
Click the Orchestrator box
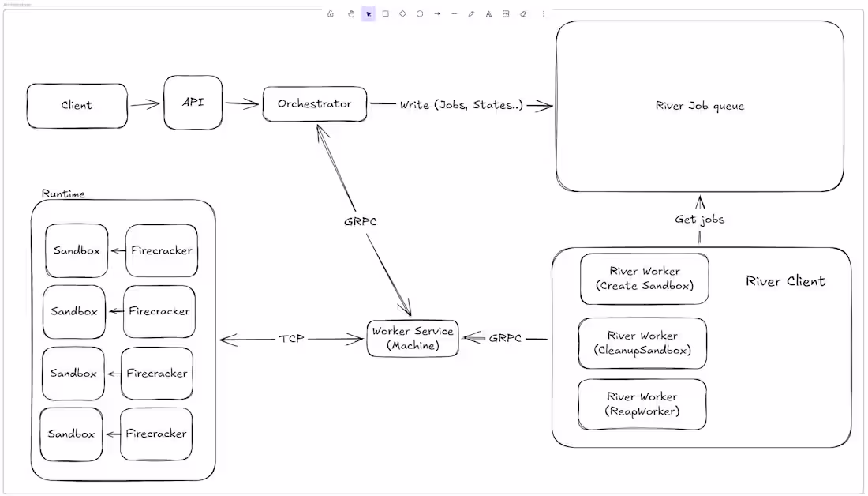(314, 103)
